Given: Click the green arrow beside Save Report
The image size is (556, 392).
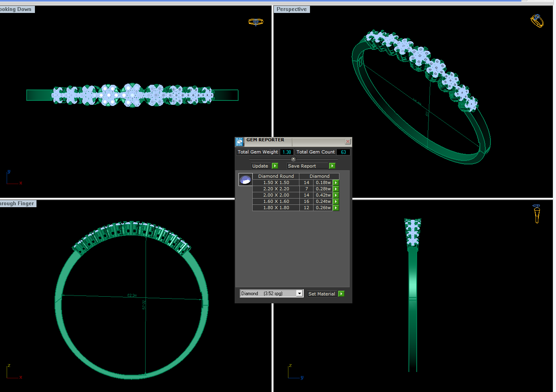Looking at the screenshot, I should (x=332, y=166).
